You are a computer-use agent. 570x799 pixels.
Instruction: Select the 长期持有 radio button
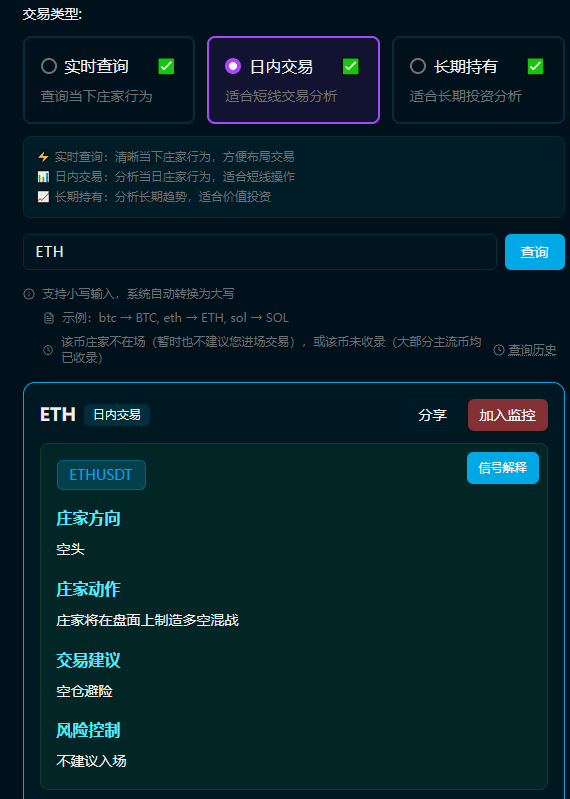[418, 66]
